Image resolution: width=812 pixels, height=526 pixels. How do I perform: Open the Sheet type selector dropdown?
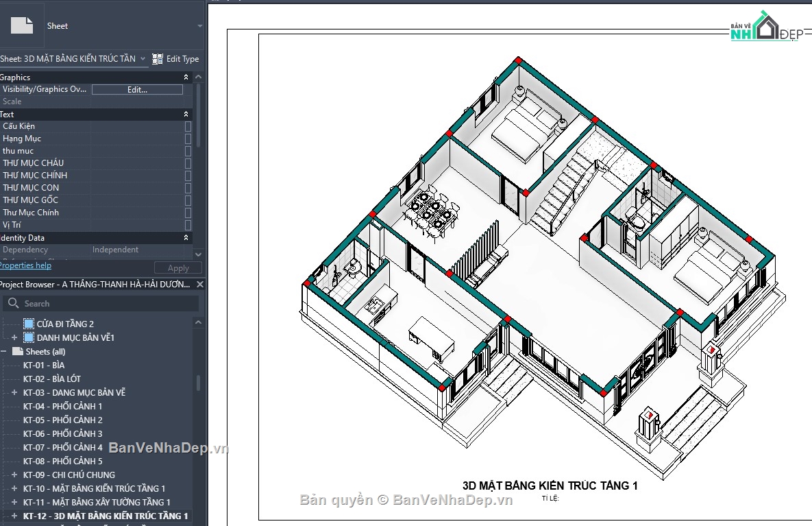(x=200, y=26)
